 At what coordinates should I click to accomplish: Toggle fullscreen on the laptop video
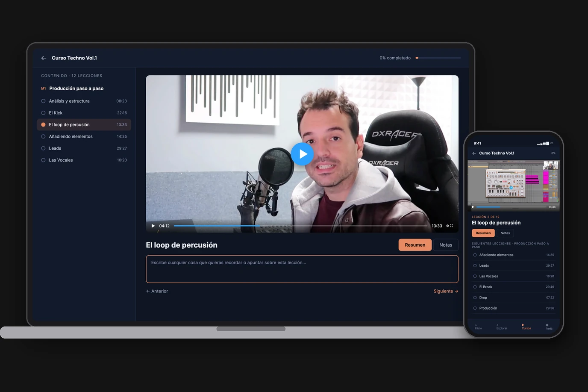tap(451, 226)
